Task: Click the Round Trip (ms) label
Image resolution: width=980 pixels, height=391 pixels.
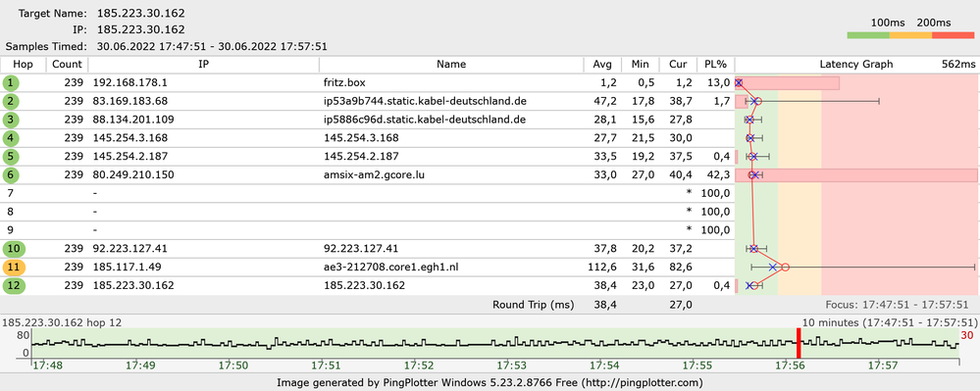Action: tap(533, 305)
